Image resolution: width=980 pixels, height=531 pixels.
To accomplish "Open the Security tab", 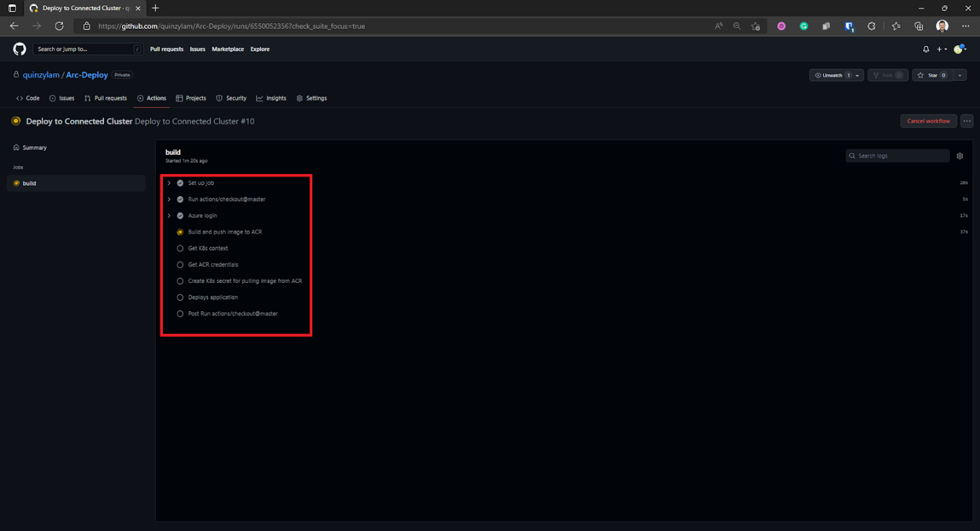I will [231, 99].
